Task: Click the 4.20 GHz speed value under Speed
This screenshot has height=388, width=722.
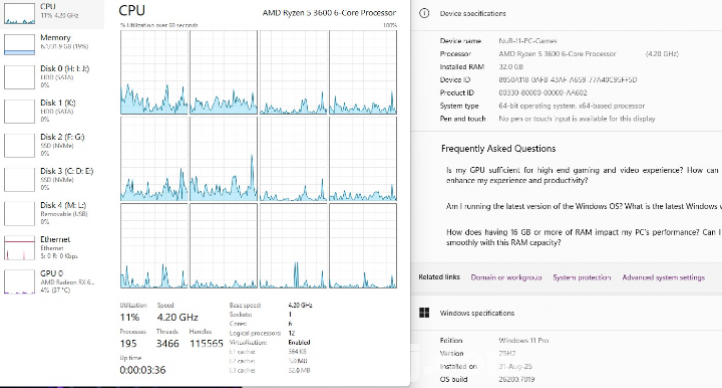Action: click(x=177, y=317)
